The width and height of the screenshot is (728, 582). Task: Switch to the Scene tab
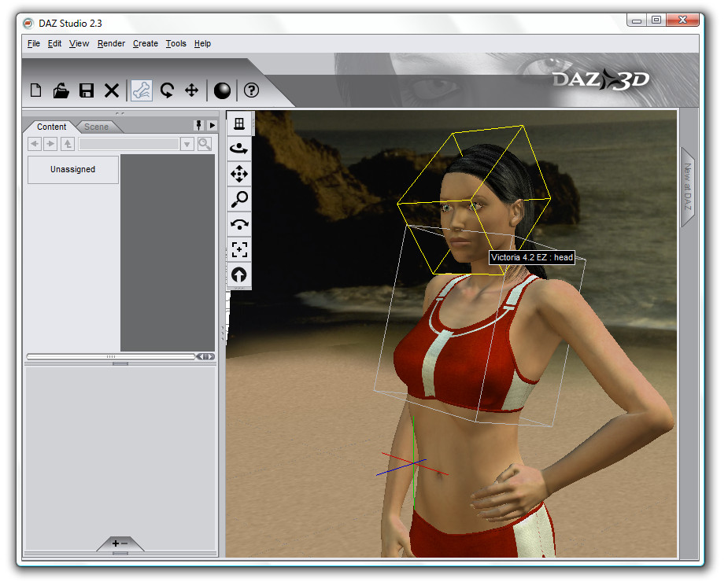click(96, 127)
